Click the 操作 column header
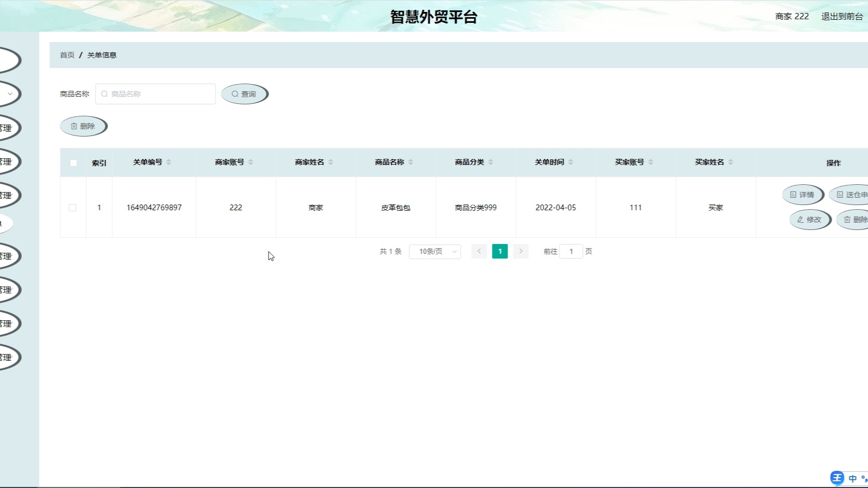This screenshot has height=488, width=868. (834, 163)
